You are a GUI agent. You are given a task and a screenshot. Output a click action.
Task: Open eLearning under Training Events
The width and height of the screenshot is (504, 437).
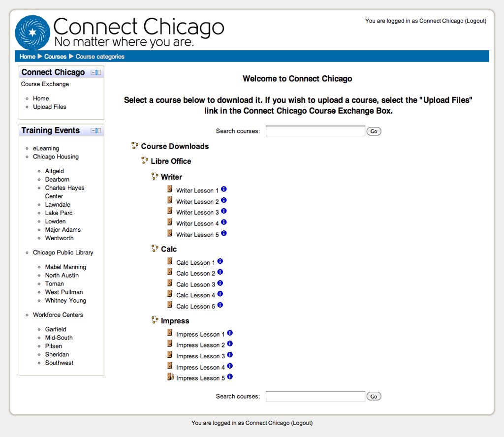click(x=46, y=149)
